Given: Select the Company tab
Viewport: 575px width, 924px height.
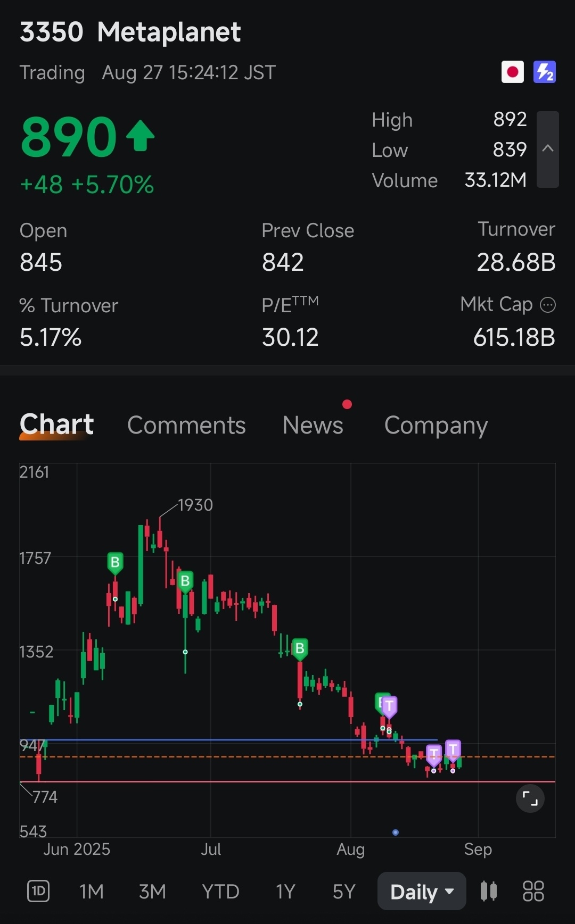Looking at the screenshot, I should 436,425.
